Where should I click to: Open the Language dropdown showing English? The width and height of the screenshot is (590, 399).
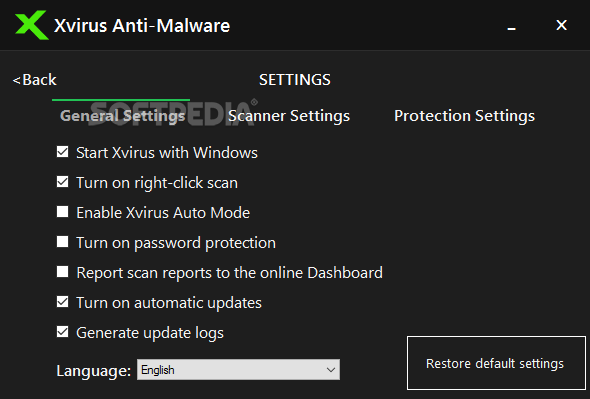click(x=238, y=370)
